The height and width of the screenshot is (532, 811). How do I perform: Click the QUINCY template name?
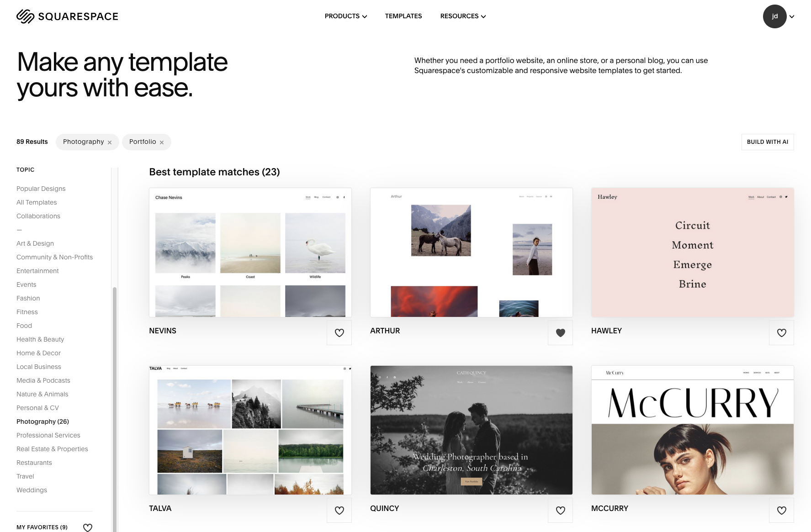coord(385,508)
